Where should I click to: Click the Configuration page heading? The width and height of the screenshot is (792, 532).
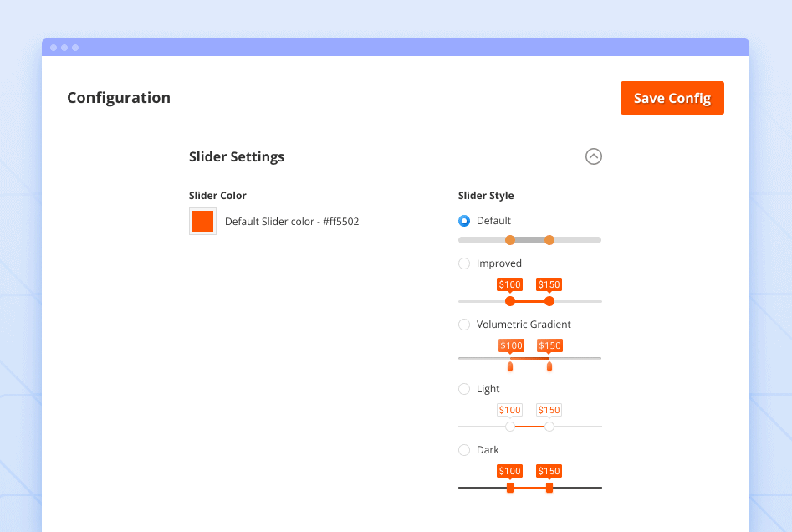point(118,98)
